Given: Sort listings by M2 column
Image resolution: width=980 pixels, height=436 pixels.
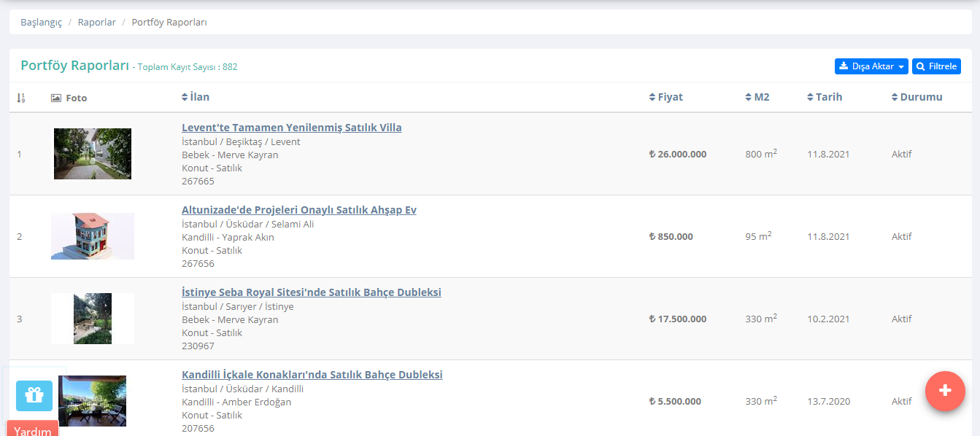Looking at the screenshot, I should pos(757,97).
